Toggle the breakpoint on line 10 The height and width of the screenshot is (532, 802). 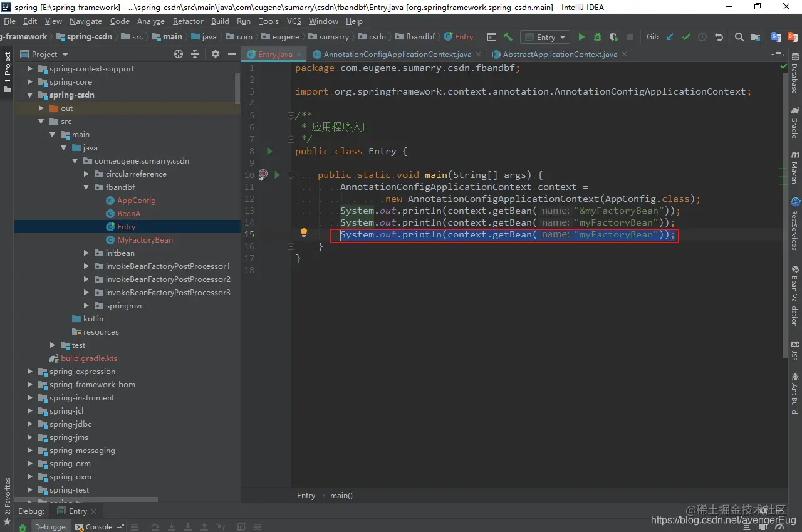(263, 175)
